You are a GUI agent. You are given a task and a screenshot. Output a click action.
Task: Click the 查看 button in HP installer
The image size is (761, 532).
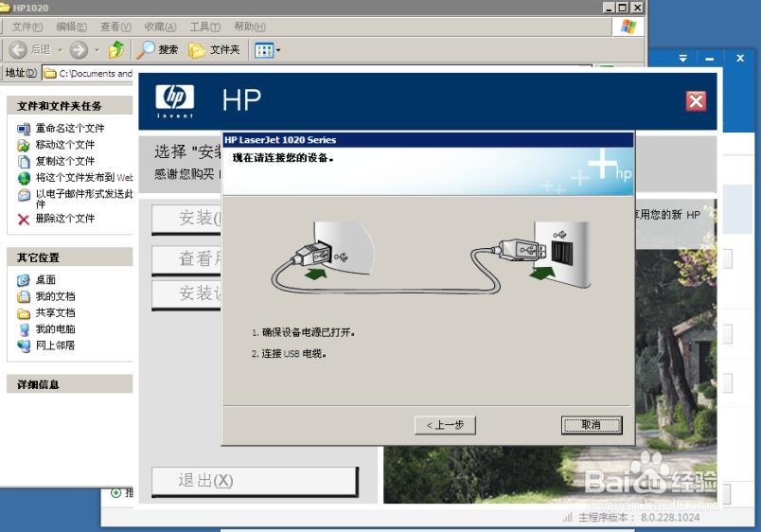[x=186, y=259]
